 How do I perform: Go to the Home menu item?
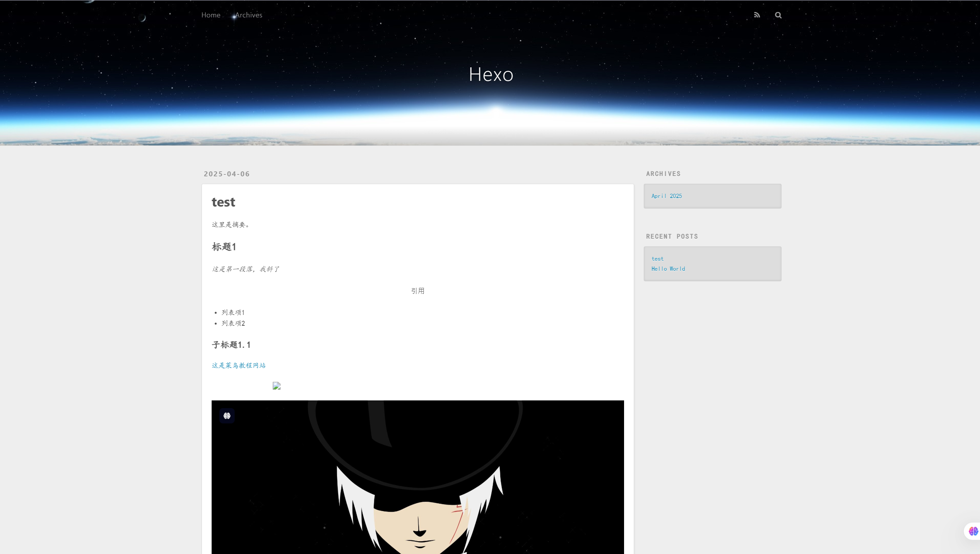(x=211, y=15)
